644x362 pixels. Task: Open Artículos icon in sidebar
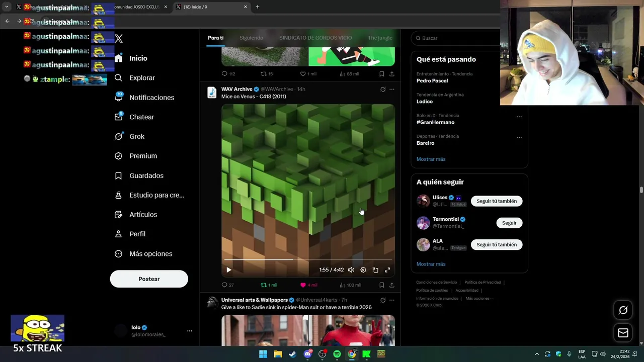[x=118, y=215]
